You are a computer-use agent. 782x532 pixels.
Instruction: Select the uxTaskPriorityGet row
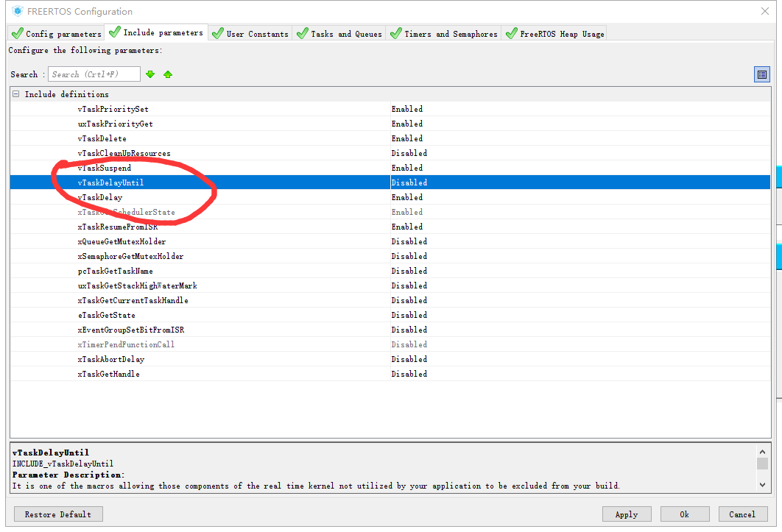(x=390, y=124)
